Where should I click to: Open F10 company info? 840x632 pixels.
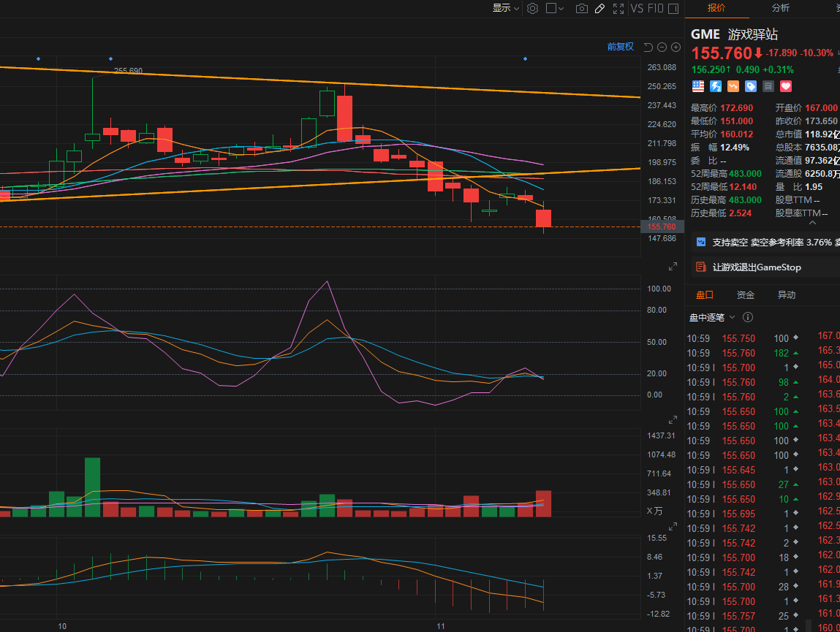[x=655, y=9]
